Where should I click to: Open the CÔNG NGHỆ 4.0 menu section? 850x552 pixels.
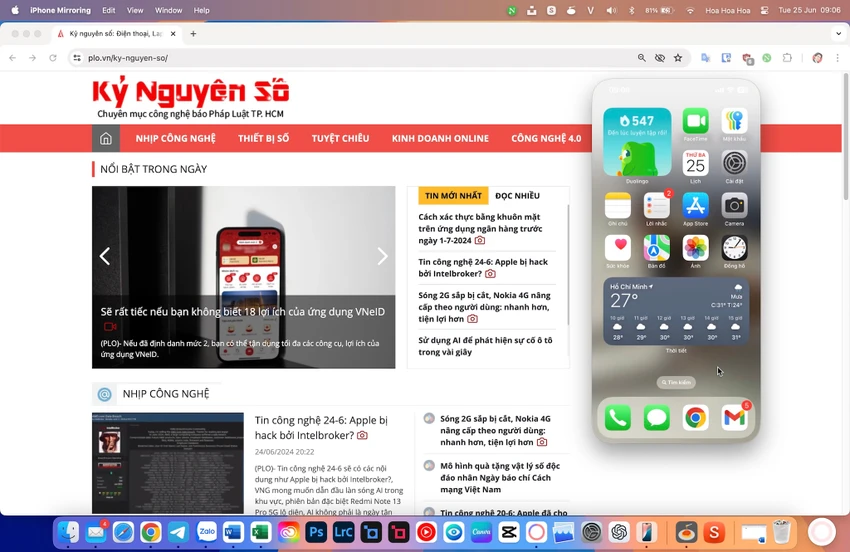pos(546,138)
